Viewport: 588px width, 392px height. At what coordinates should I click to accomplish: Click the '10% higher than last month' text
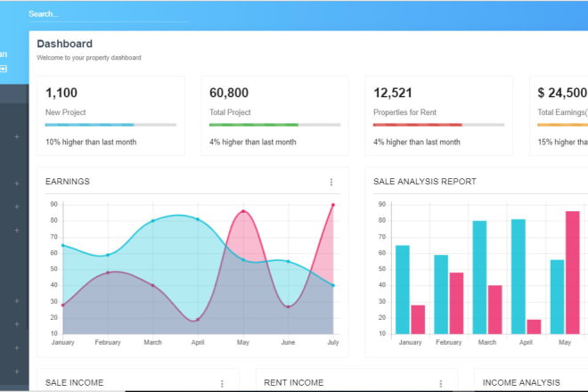pyautogui.click(x=91, y=143)
